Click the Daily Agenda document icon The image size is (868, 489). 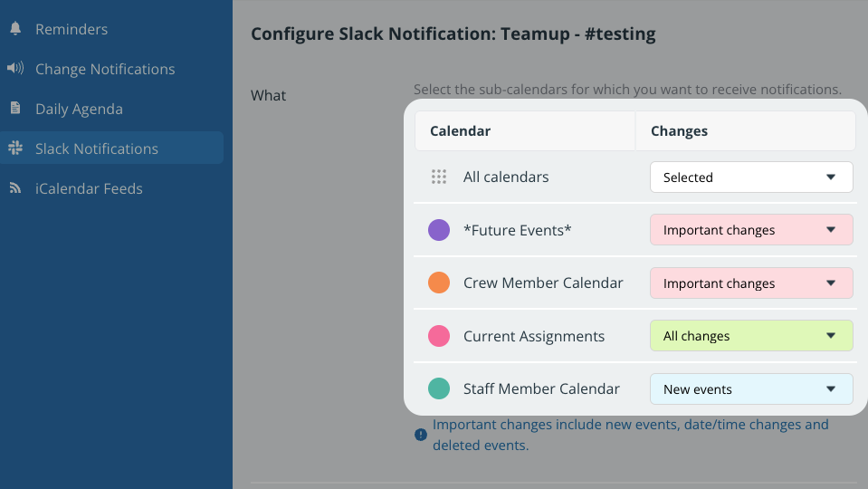[15, 108]
